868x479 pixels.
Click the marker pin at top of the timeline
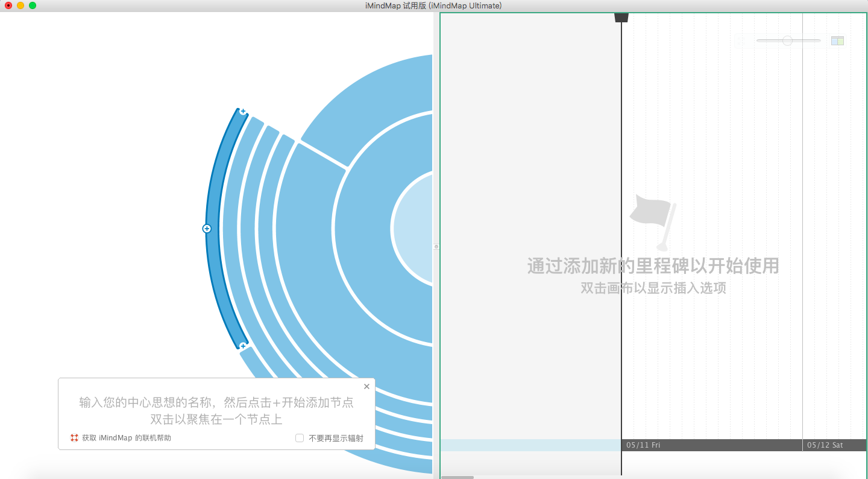(621, 17)
